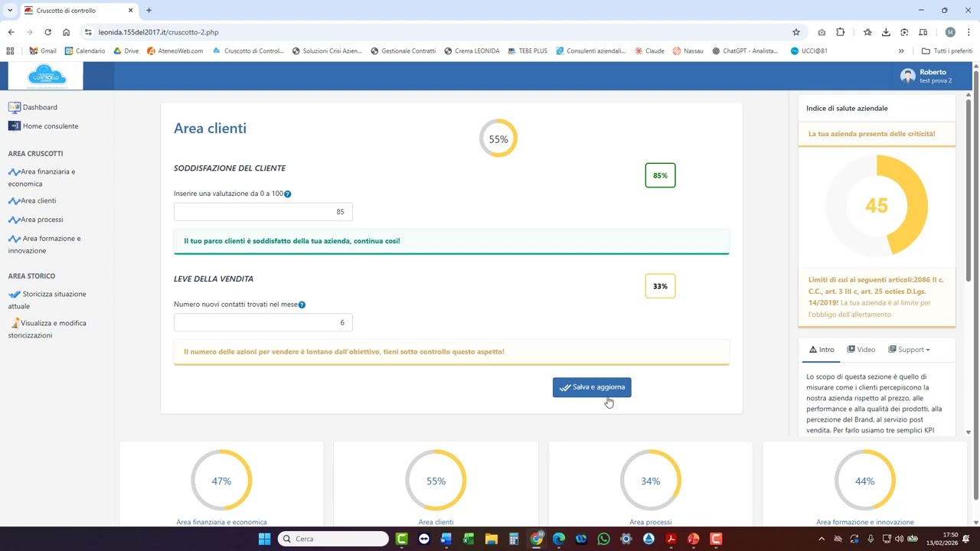Click Roberto's user avatar in header
980x551 pixels.
pyautogui.click(x=907, y=76)
